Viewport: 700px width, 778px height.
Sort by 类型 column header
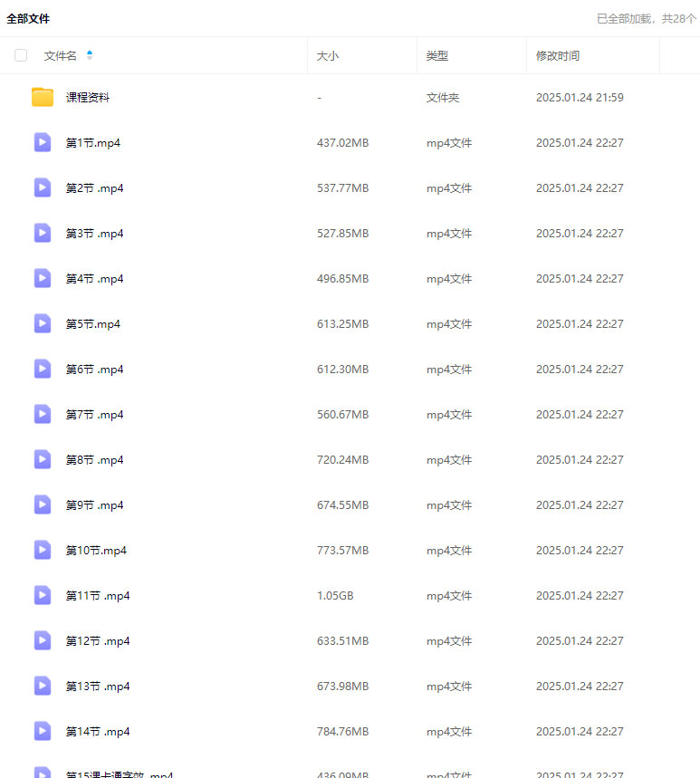click(437, 55)
